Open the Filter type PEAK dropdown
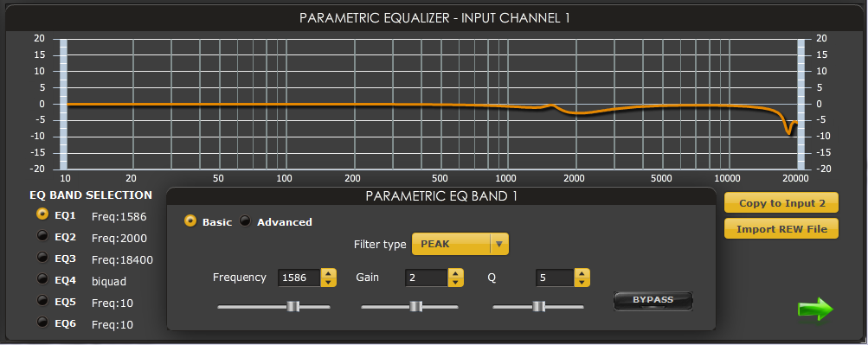This screenshot has width=868, height=345. tap(460, 244)
